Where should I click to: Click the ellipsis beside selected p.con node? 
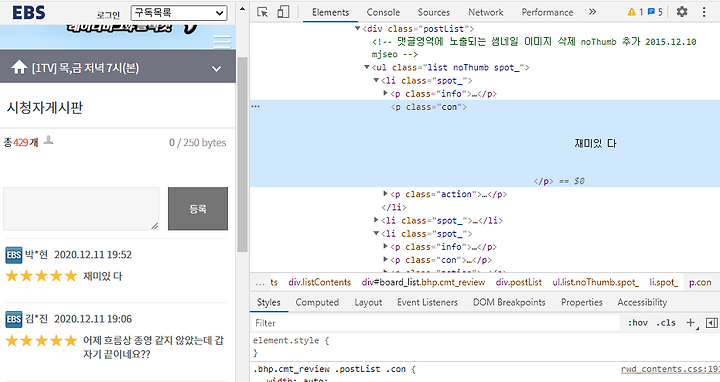pos(256,107)
